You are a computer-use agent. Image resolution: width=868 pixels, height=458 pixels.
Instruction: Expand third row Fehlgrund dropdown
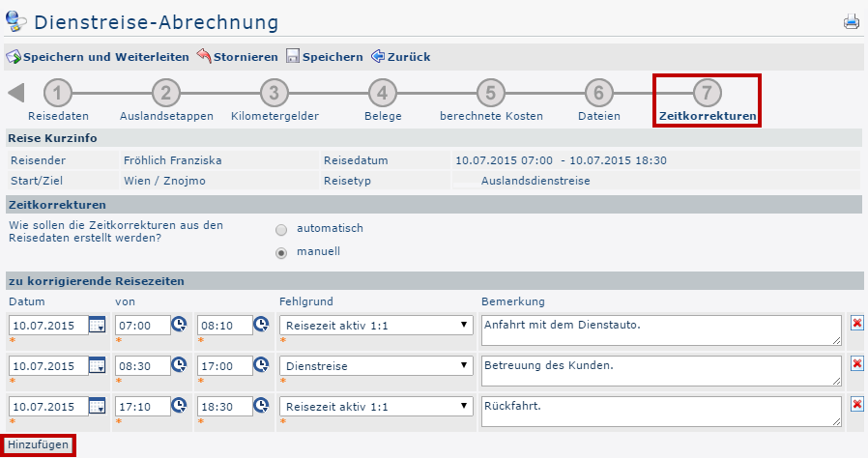click(x=374, y=407)
